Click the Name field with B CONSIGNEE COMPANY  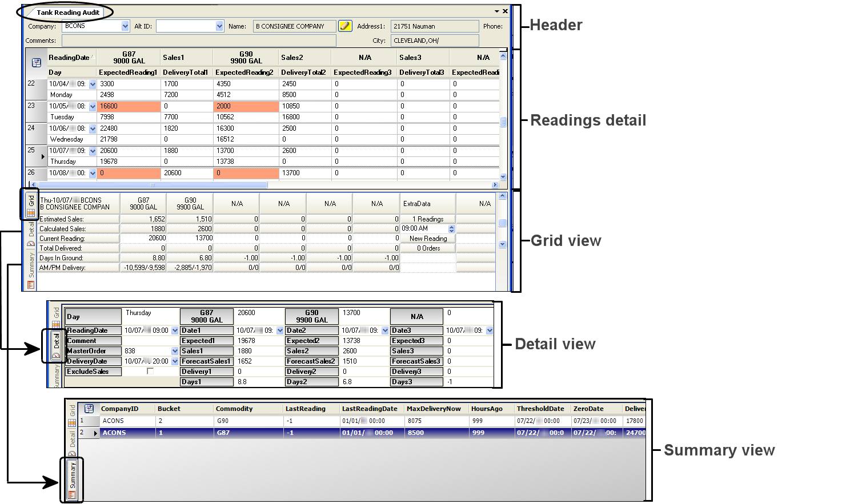(x=294, y=26)
